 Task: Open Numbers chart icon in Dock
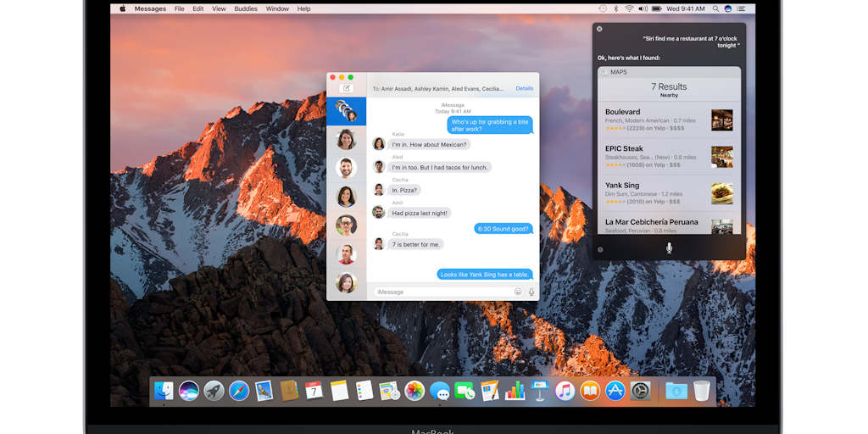tap(515, 391)
